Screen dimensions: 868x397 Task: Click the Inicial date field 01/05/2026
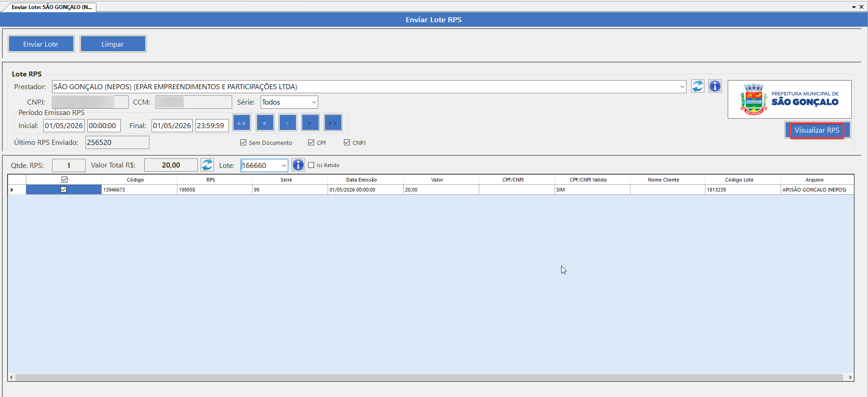(64, 126)
